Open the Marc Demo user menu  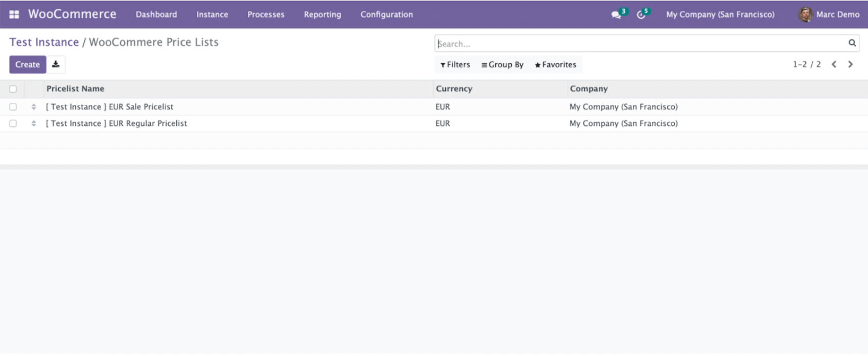coord(829,14)
